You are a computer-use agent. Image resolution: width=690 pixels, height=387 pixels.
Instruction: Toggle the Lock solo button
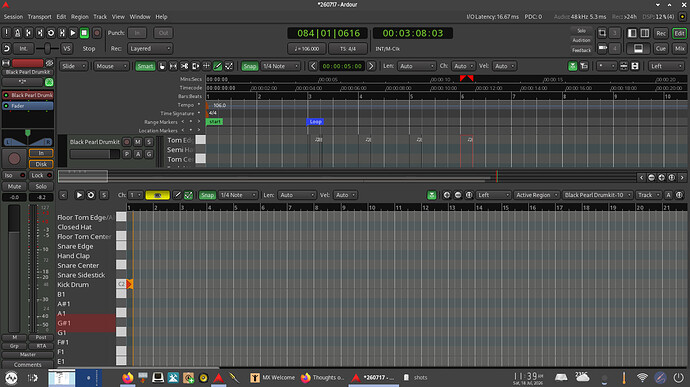41,175
